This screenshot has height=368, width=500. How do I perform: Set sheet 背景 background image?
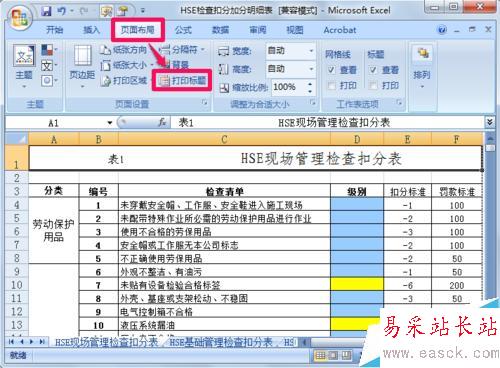177,65
